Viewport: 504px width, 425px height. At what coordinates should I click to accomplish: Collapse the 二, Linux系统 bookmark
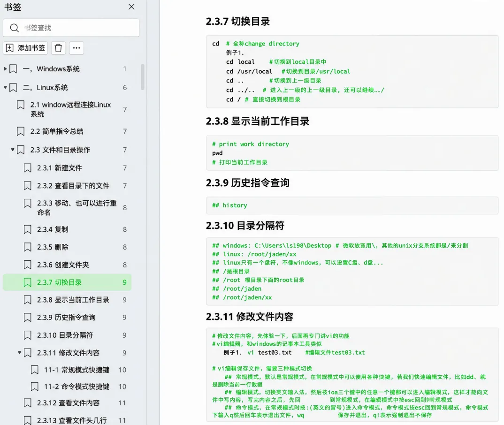[5, 87]
